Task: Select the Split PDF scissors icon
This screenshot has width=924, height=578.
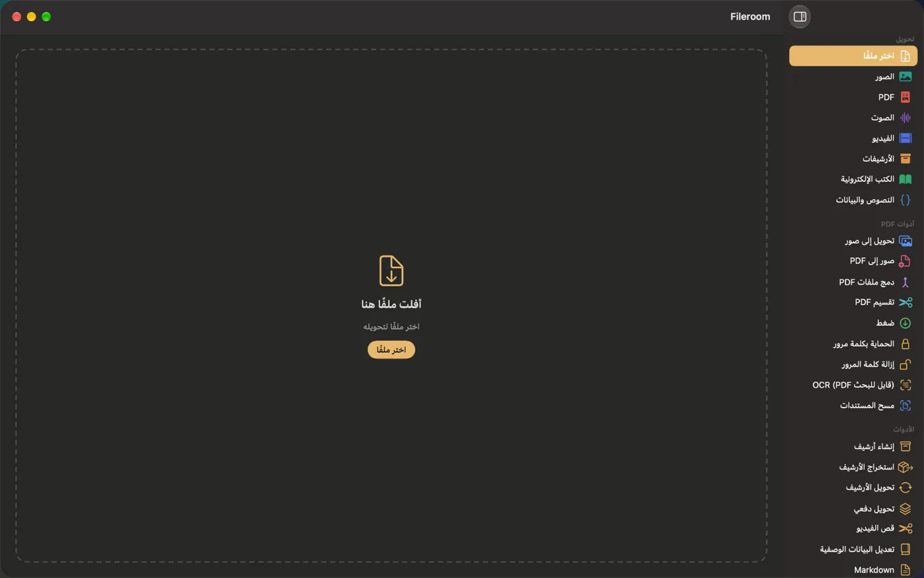Action: [x=906, y=303]
